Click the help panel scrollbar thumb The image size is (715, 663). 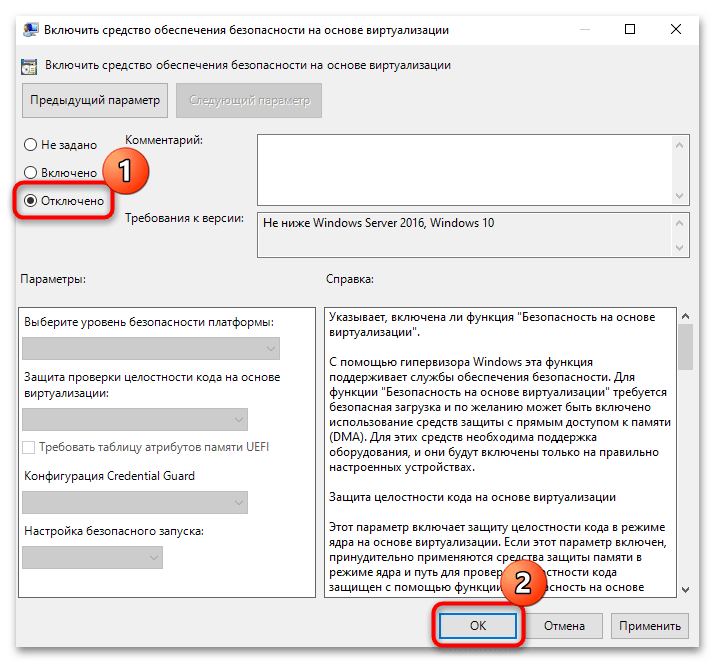685,347
